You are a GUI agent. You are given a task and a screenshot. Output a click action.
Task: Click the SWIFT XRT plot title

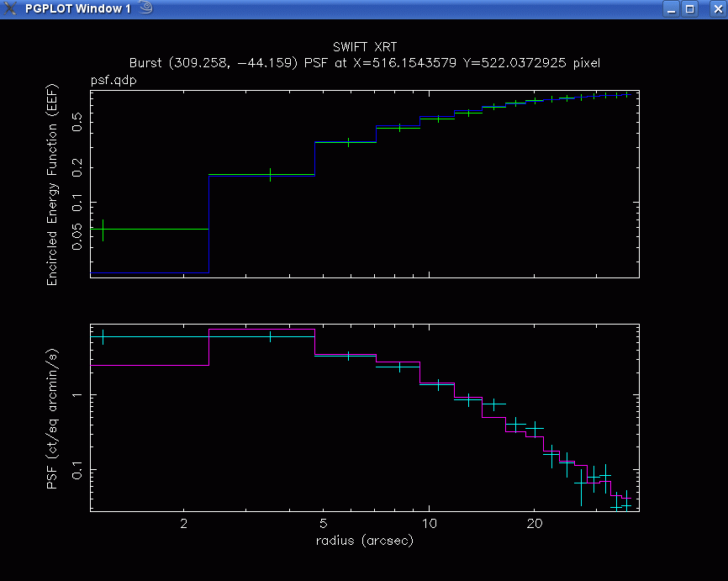click(364, 48)
